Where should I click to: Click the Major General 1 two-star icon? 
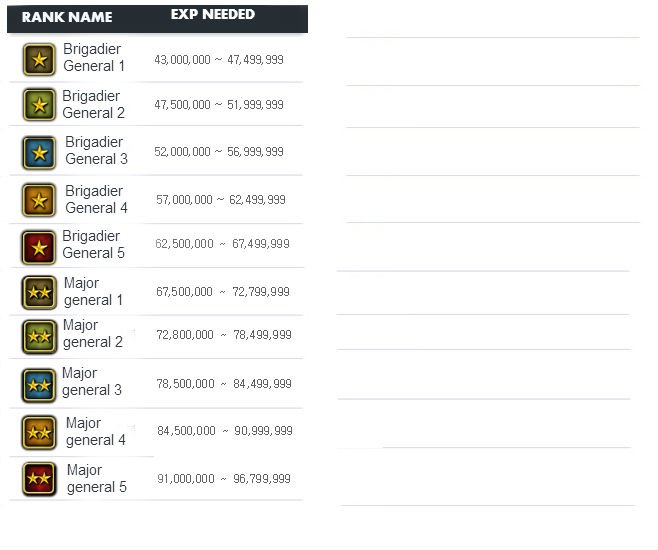tap(39, 293)
